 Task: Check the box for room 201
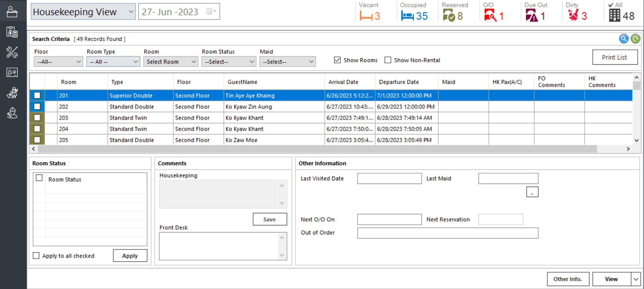tap(37, 95)
